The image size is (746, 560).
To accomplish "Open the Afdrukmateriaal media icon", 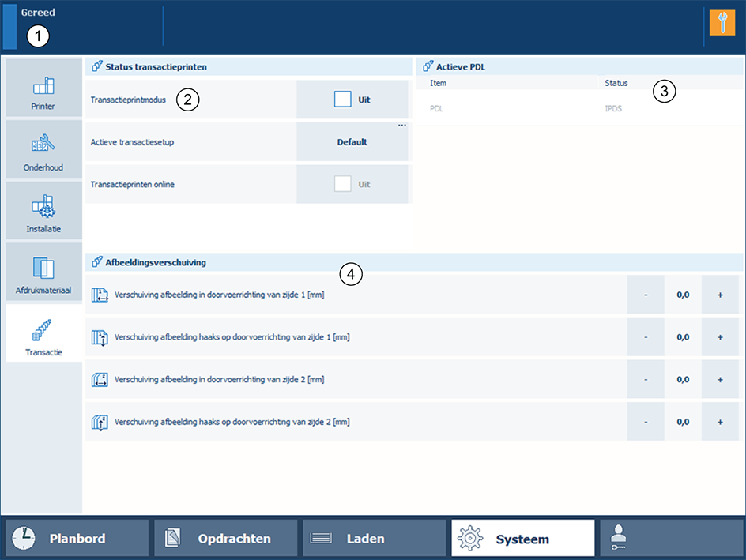I will 43,272.
